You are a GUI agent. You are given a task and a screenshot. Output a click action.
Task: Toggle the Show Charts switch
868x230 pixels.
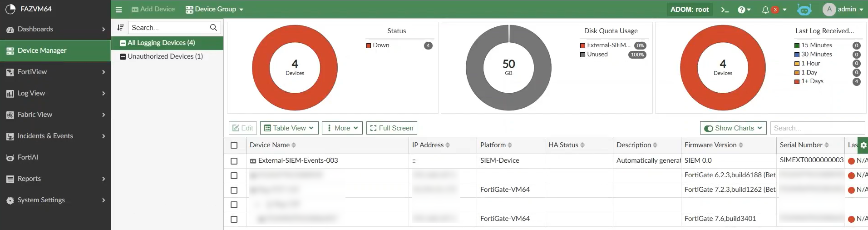(708, 129)
